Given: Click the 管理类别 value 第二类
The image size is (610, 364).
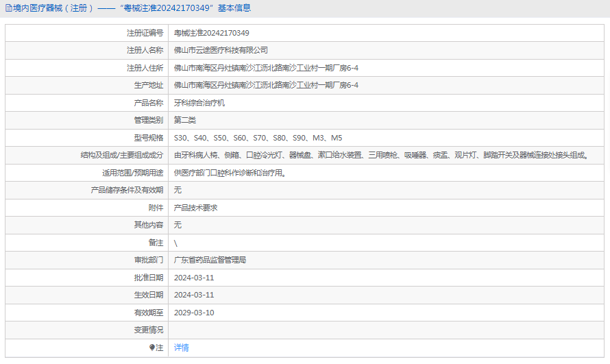Looking at the screenshot, I should (185, 120).
